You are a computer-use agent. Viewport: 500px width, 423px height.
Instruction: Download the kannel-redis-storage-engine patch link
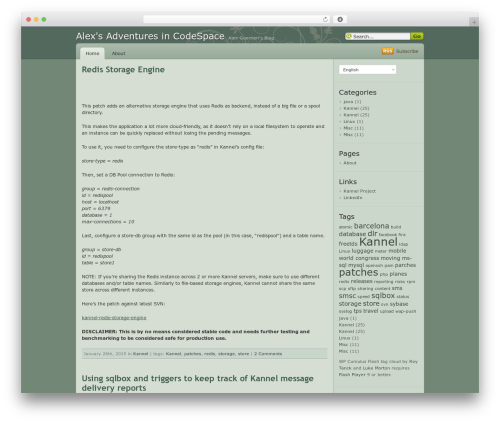[114, 318]
